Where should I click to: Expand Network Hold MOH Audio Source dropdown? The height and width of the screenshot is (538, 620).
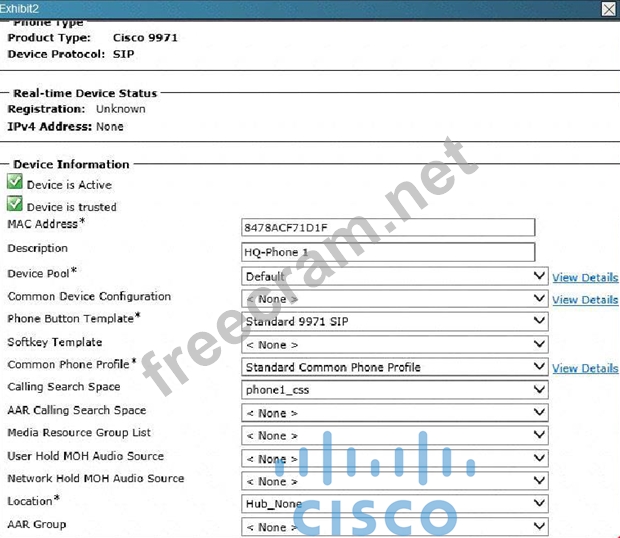coord(394,481)
